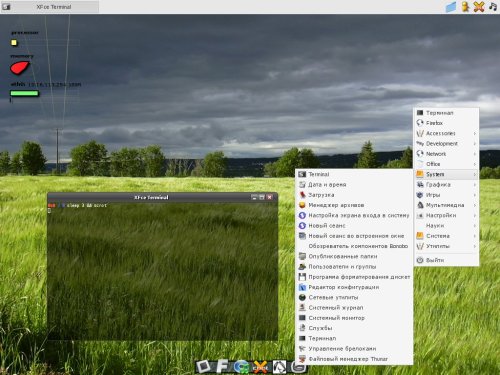Expand the Network submenu

tap(446, 154)
